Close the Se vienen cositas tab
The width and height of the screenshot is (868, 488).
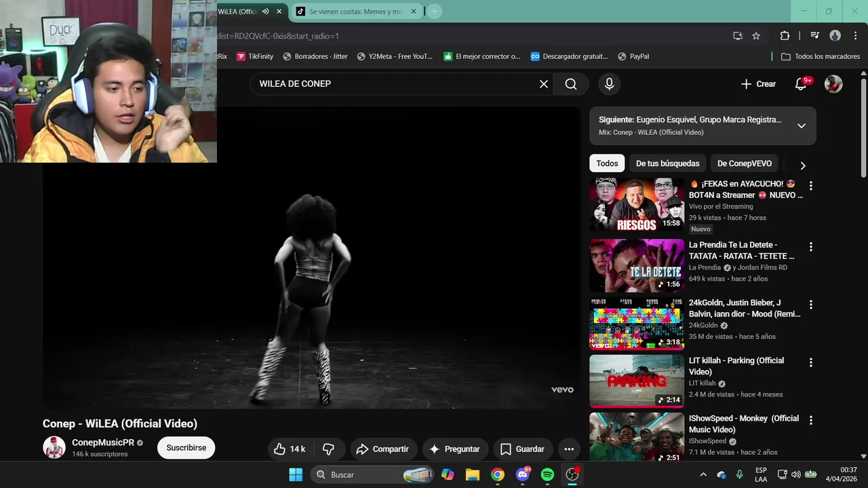pos(414,12)
